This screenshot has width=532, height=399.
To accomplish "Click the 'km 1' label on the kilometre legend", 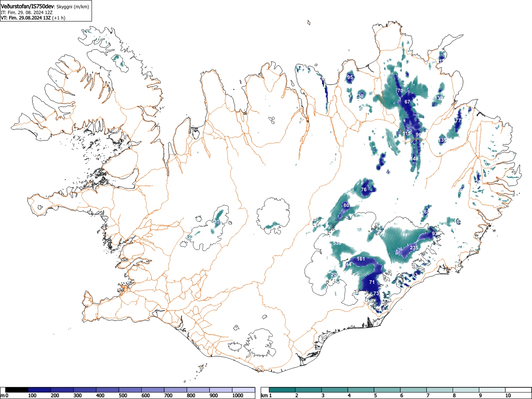I will pyautogui.click(x=266, y=396).
